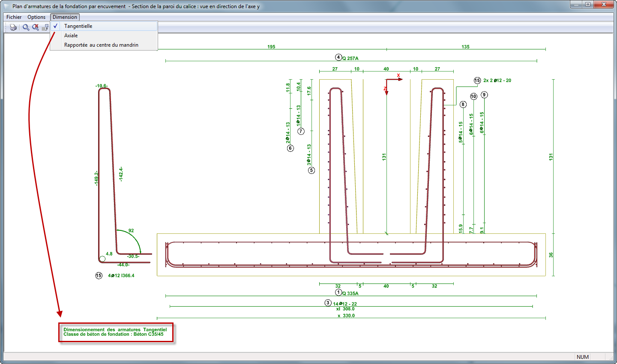
Task: Open the Dimension menu
Action: 65,17
